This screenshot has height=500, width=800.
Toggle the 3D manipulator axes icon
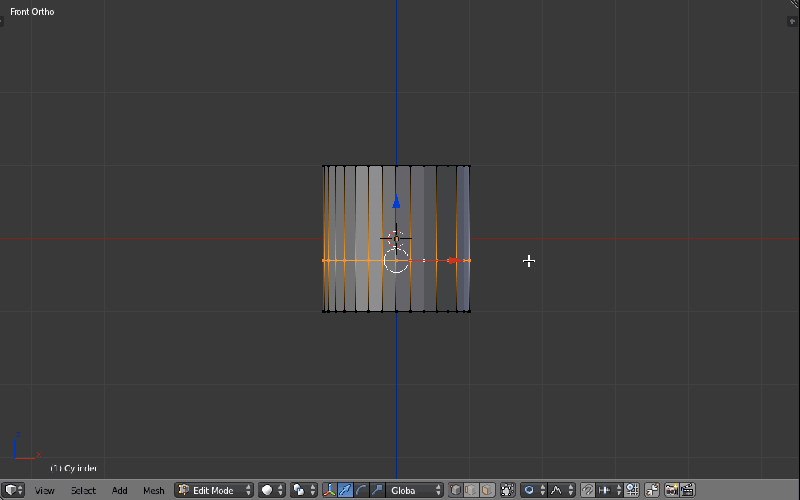point(330,490)
